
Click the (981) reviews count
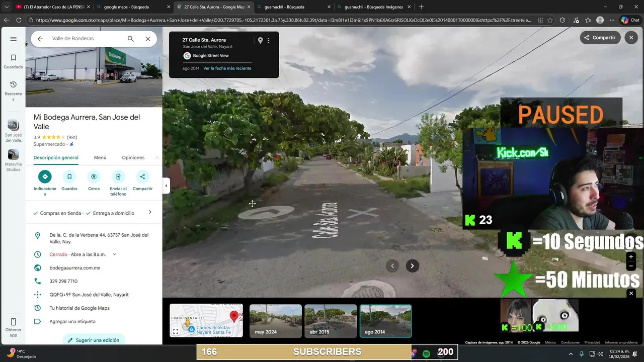(x=72, y=137)
